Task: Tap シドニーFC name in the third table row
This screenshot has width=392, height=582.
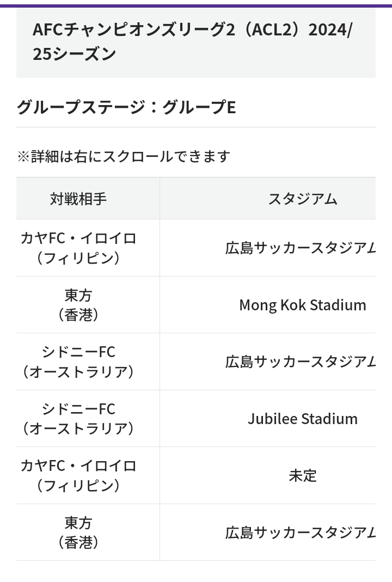Action: 78,352
